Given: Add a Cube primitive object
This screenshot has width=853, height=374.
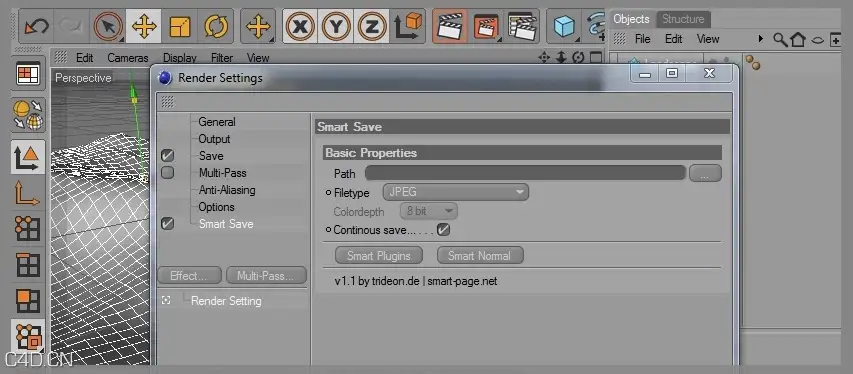Looking at the screenshot, I should 564,26.
